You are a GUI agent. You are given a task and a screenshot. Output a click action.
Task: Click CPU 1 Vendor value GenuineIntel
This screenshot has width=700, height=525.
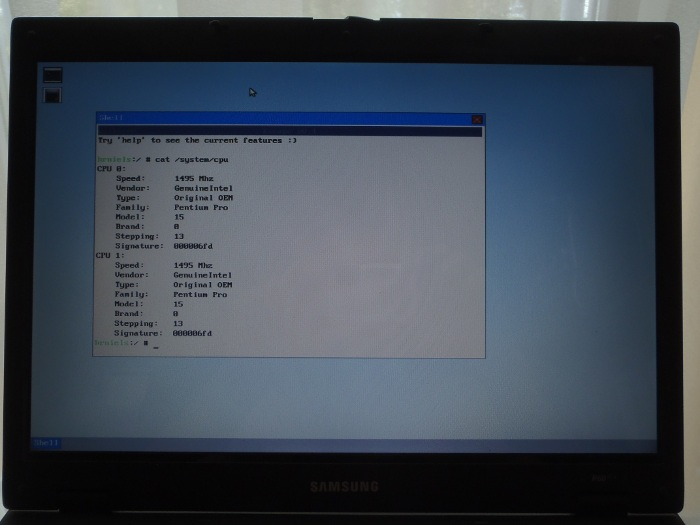[203, 275]
